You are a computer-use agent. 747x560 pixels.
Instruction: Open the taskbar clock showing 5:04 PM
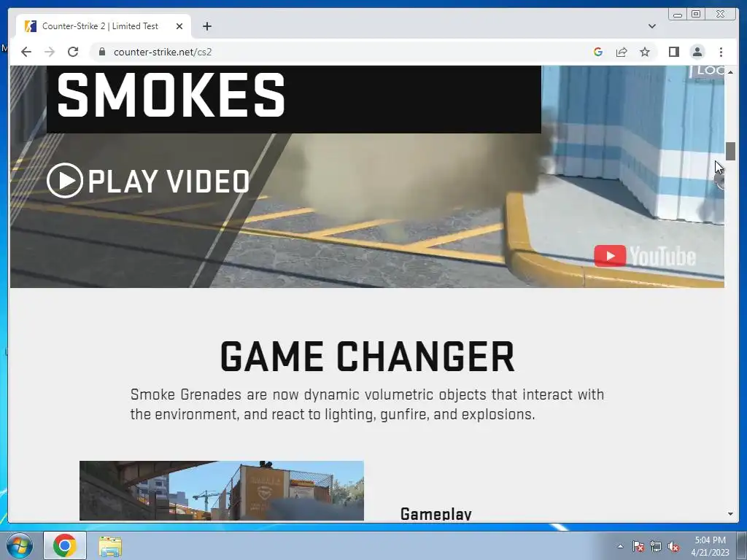710,545
